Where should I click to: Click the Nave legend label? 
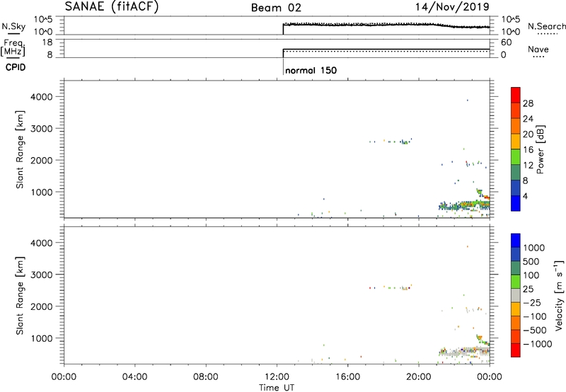click(538, 49)
